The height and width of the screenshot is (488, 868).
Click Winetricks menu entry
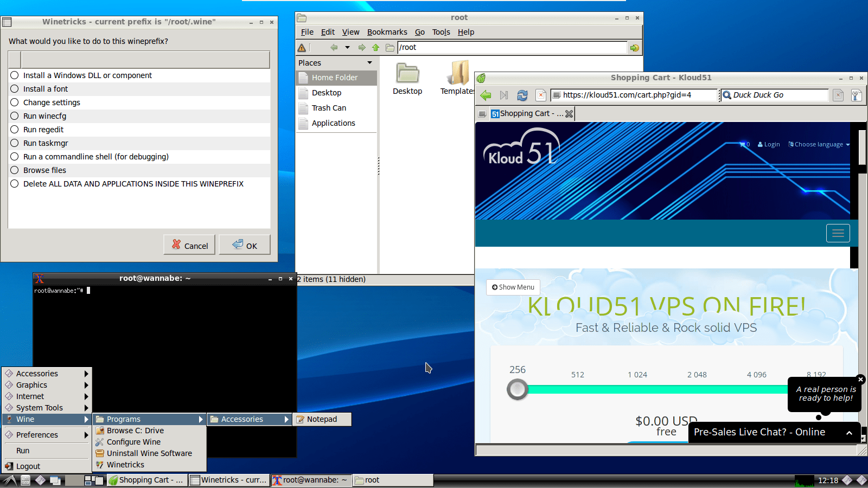[x=150, y=465]
